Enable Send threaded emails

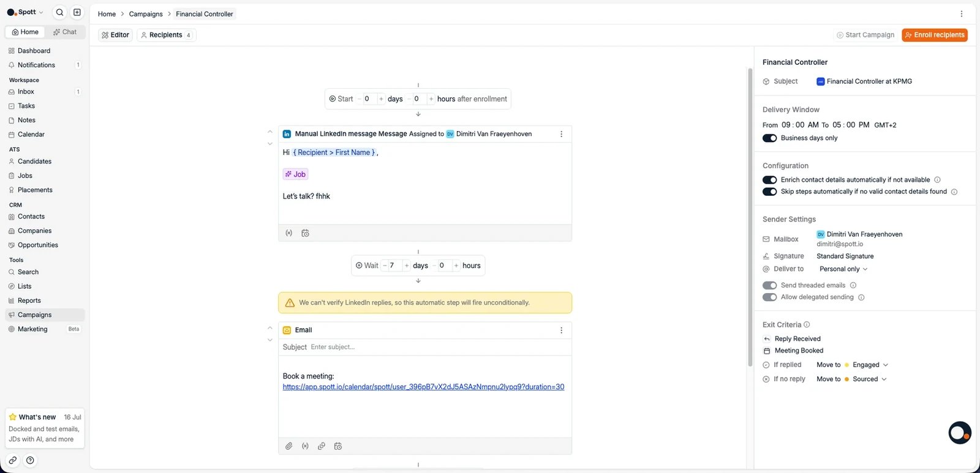[x=769, y=285]
